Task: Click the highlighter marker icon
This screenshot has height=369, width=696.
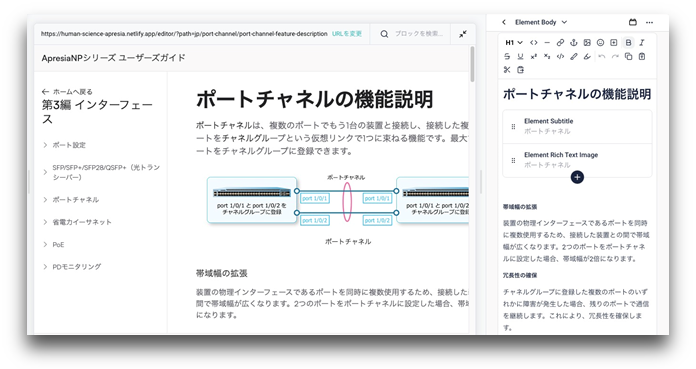Action: coord(587,56)
